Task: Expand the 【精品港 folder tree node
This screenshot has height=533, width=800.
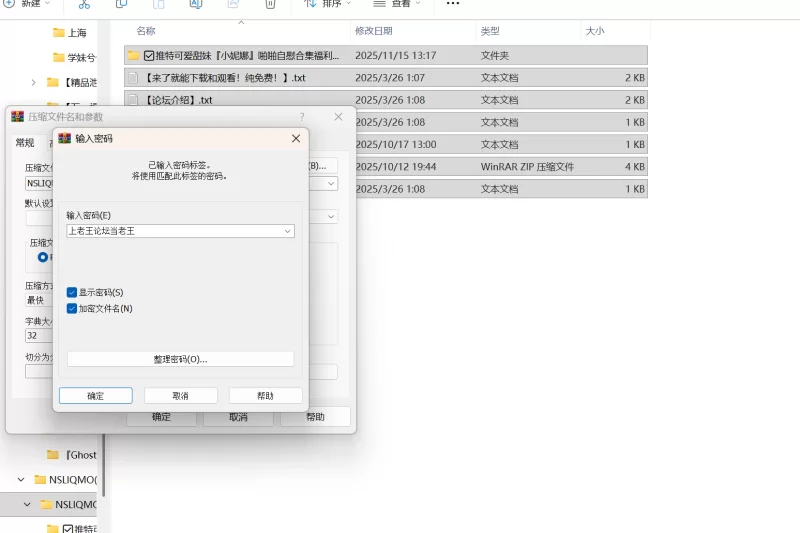Action: click(x=33, y=82)
